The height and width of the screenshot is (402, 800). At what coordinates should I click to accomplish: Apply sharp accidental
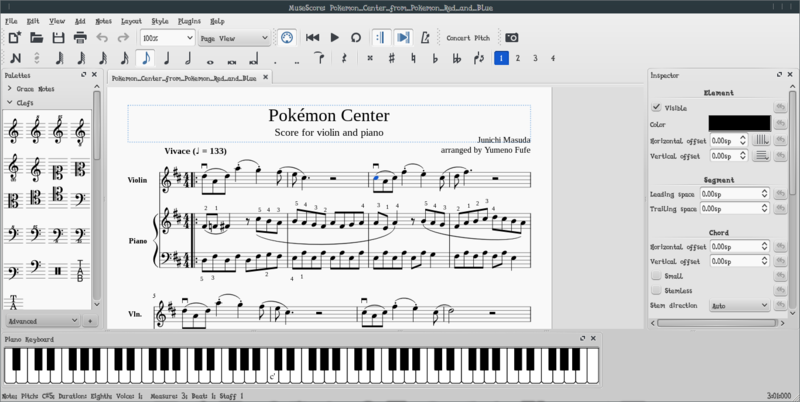tap(392, 58)
